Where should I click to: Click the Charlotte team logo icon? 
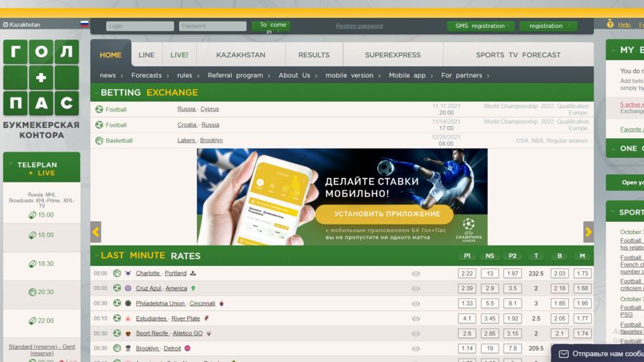pos(128,273)
